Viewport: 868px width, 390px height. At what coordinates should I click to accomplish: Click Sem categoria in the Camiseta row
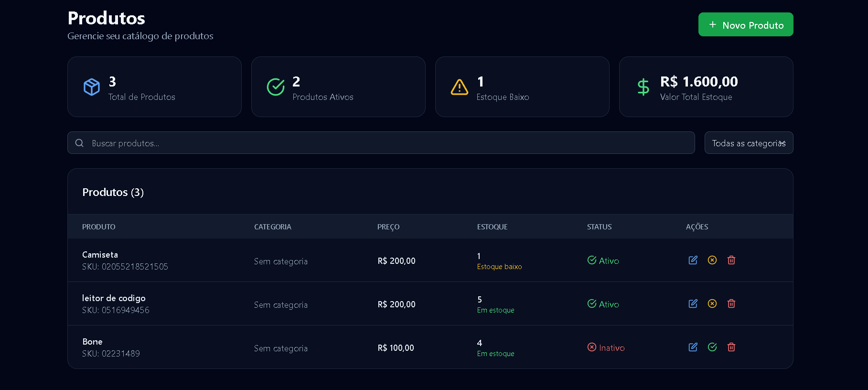281,261
